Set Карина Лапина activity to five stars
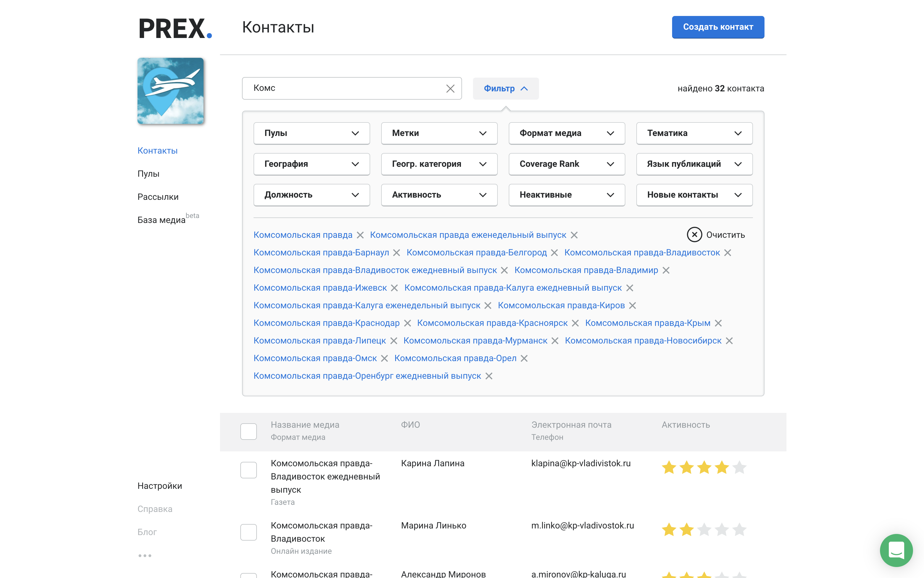 739,467
